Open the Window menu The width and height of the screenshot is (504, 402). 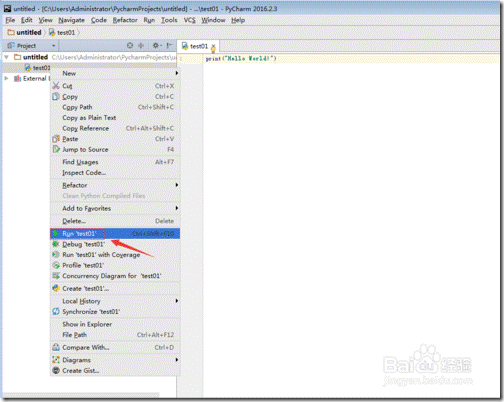[x=213, y=20]
